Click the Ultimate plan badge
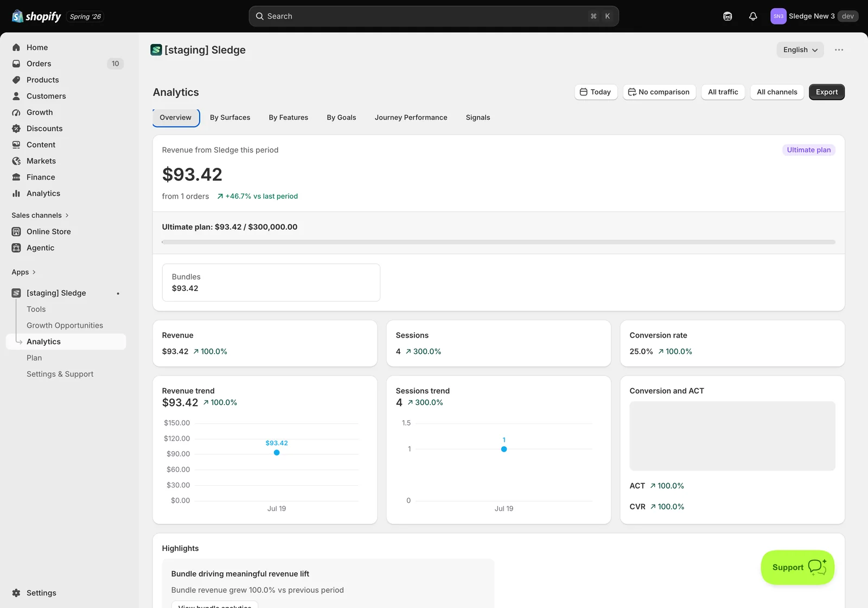The image size is (868, 608). tap(809, 150)
